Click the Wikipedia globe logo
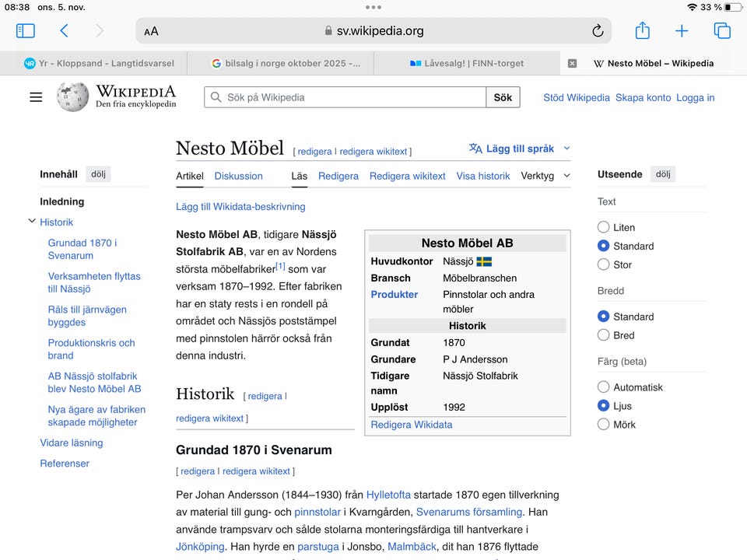The width and height of the screenshot is (747, 560). click(x=72, y=96)
